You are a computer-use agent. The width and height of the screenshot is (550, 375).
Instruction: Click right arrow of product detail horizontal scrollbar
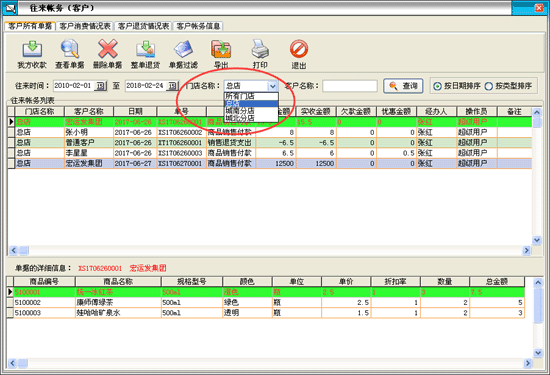tap(527, 363)
